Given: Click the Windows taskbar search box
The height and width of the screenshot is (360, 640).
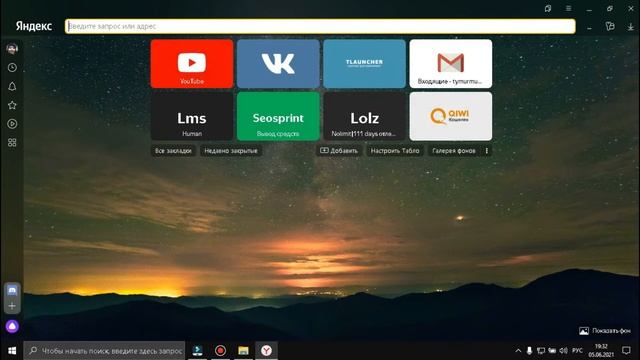Looking at the screenshot, I should pos(104,351).
